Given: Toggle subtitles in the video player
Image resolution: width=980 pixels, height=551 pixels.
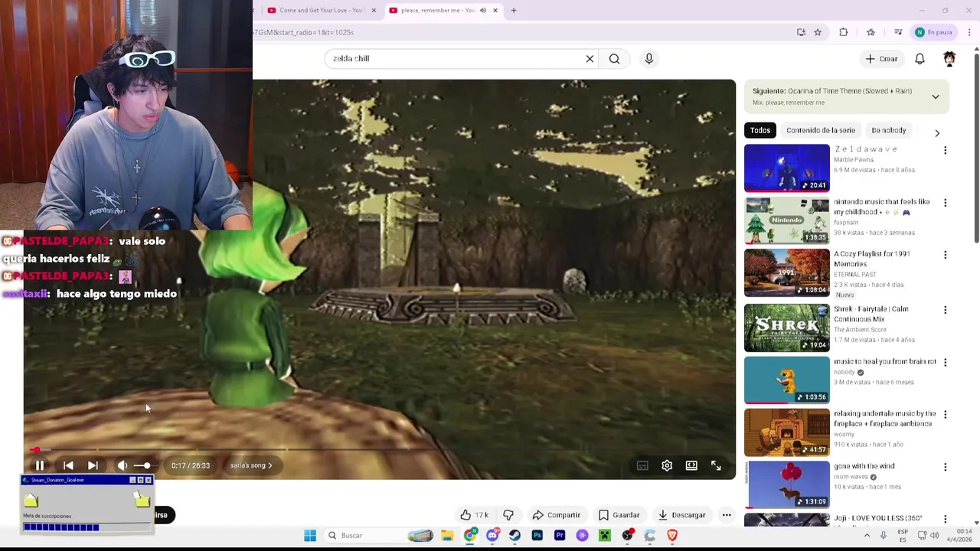Looking at the screenshot, I should tap(642, 465).
